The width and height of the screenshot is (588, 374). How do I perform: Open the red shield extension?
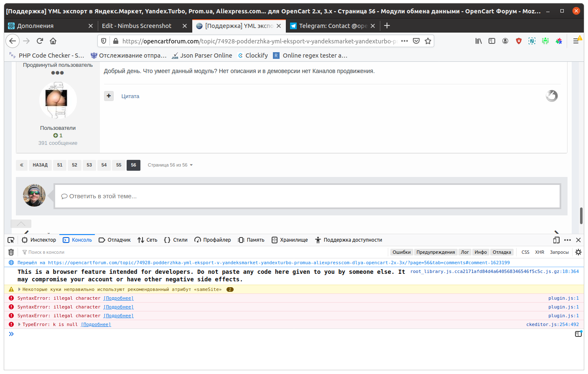click(519, 41)
